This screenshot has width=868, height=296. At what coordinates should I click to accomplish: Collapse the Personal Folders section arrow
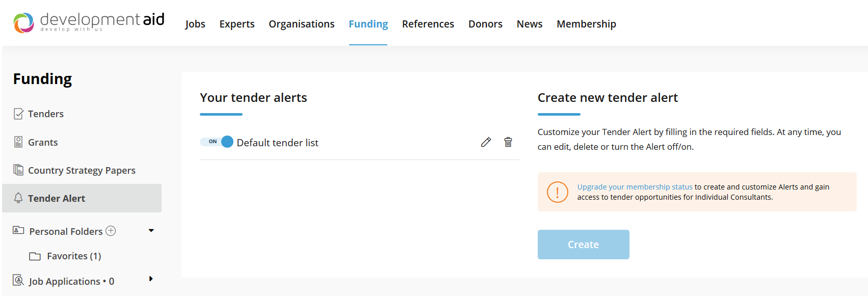(x=151, y=231)
